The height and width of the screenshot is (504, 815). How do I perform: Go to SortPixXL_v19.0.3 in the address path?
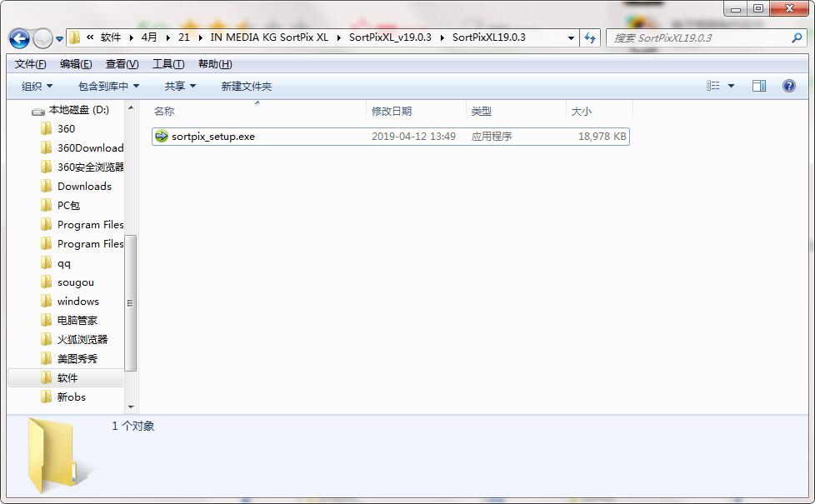(x=390, y=37)
